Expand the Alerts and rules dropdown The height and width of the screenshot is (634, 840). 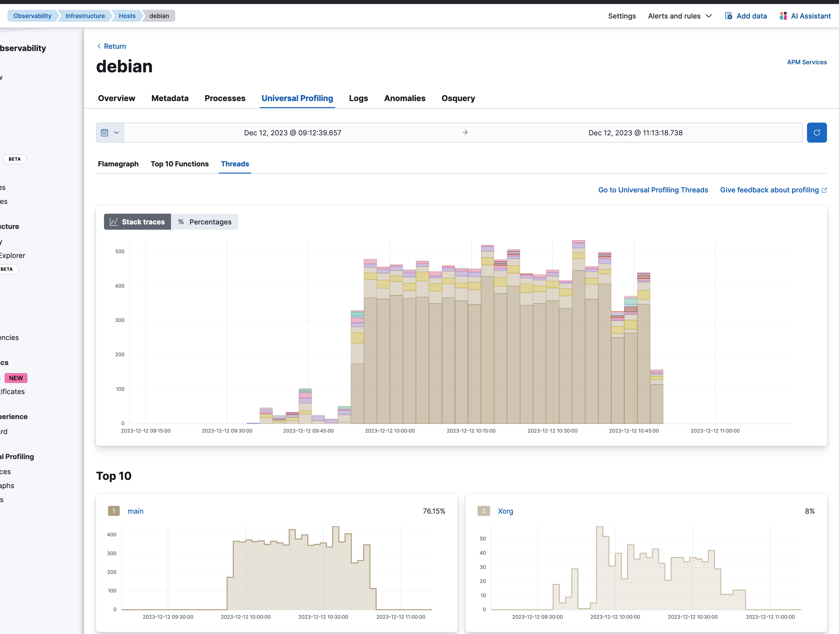(x=680, y=16)
